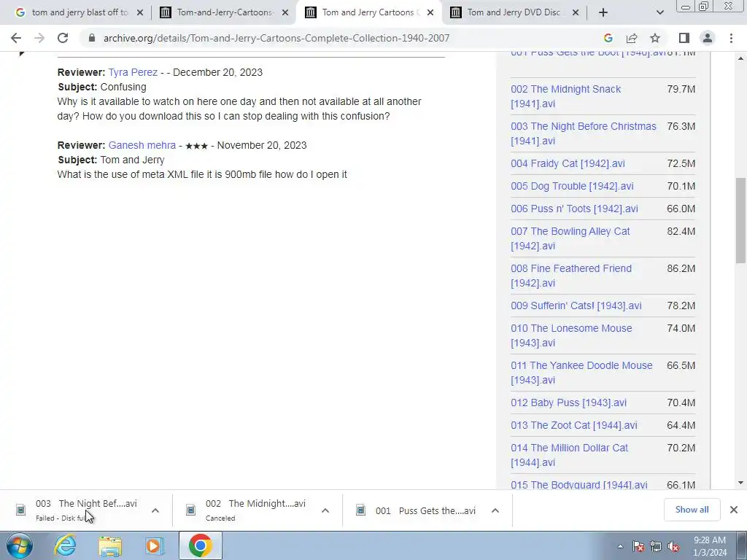Open the Windows Start menu
Image resolution: width=747 pixels, height=560 pixels.
tap(20, 545)
